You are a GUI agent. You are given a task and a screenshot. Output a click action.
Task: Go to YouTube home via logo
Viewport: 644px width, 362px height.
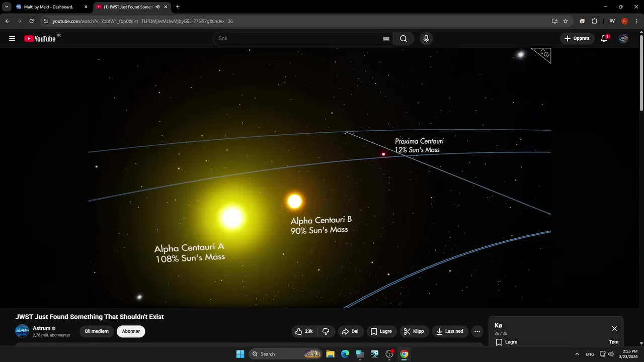click(40, 39)
